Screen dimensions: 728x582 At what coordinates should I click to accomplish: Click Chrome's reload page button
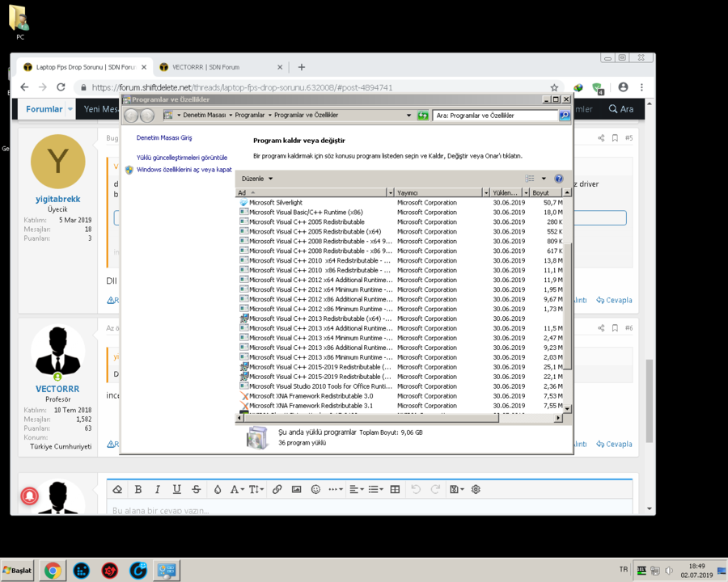click(x=61, y=87)
